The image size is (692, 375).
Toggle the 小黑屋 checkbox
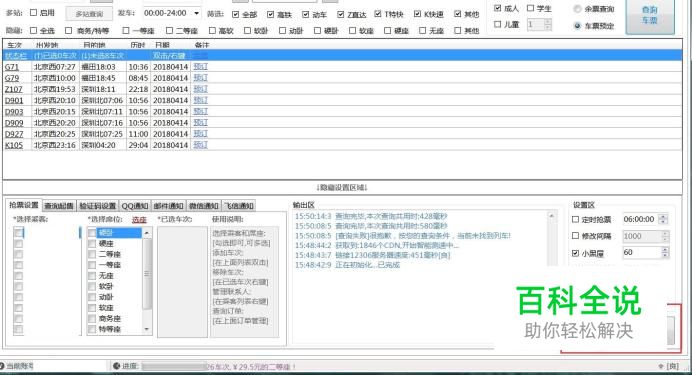(x=575, y=253)
